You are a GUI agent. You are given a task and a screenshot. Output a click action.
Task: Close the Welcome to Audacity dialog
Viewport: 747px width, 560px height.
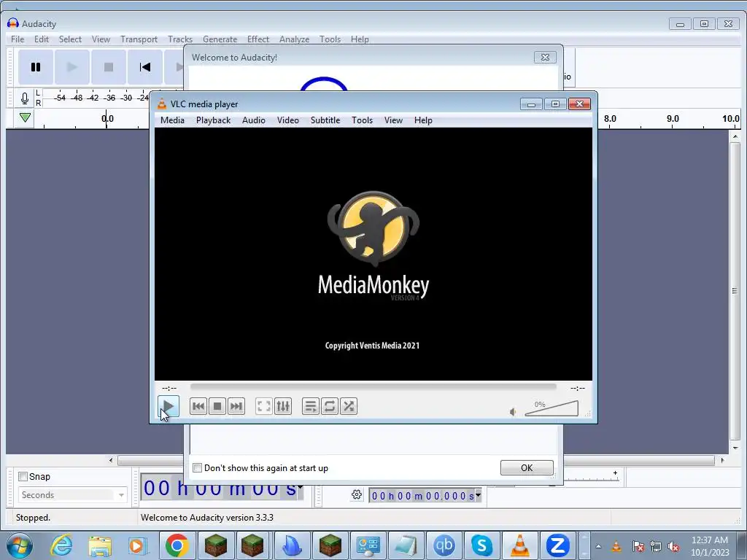point(545,57)
